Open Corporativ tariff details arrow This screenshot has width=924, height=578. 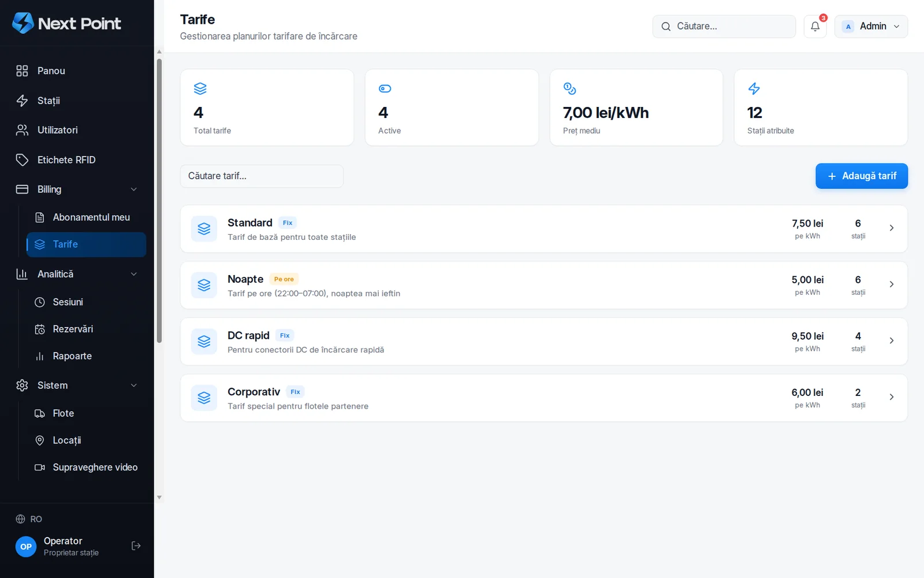click(892, 397)
